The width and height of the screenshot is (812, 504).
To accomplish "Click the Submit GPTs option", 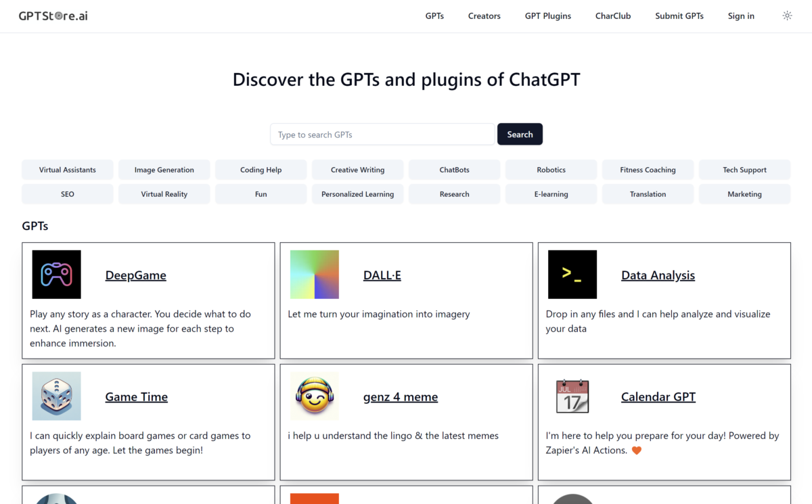I will click(679, 16).
